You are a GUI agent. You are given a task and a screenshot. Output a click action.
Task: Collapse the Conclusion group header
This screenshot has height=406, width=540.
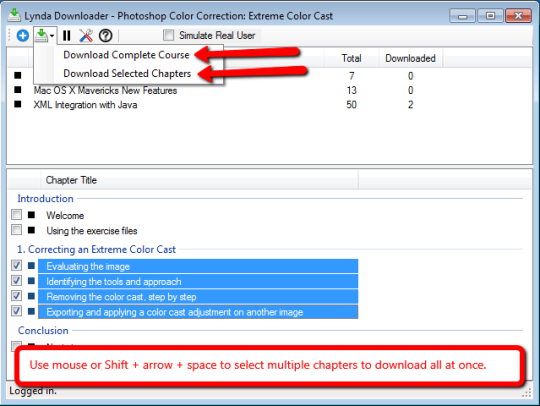point(43,331)
